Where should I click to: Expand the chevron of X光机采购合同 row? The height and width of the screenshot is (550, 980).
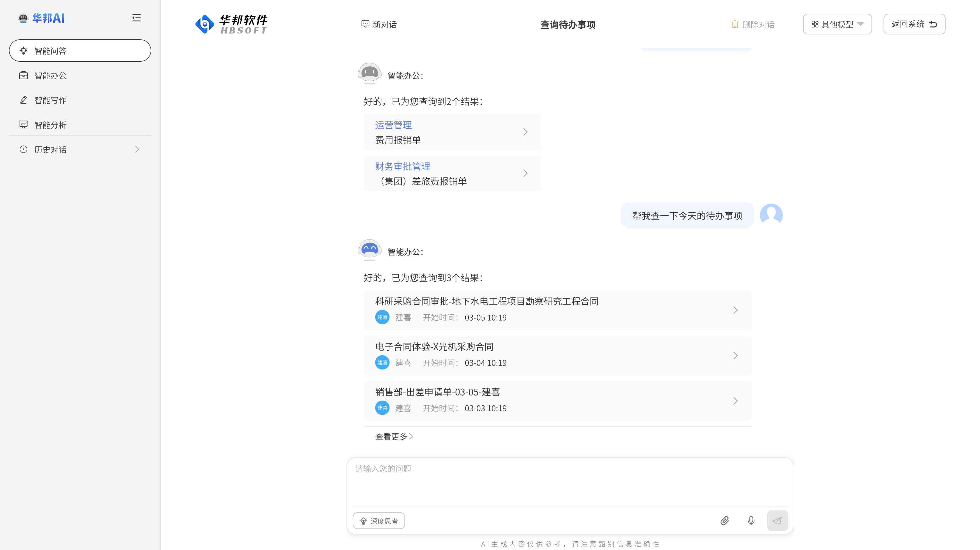click(x=735, y=355)
